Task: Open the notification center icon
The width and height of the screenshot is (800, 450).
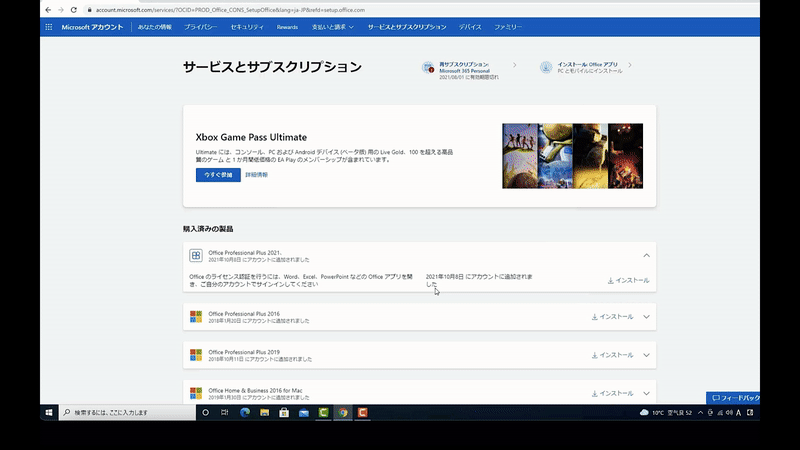Action: [x=750, y=412]
